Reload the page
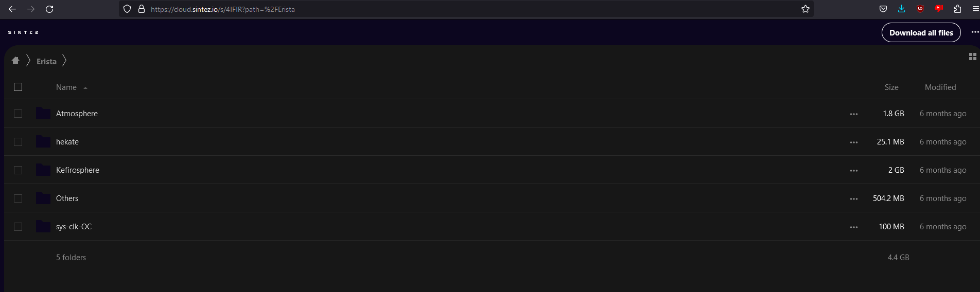This screenshot has width=980, height=292. pos(49,9)
